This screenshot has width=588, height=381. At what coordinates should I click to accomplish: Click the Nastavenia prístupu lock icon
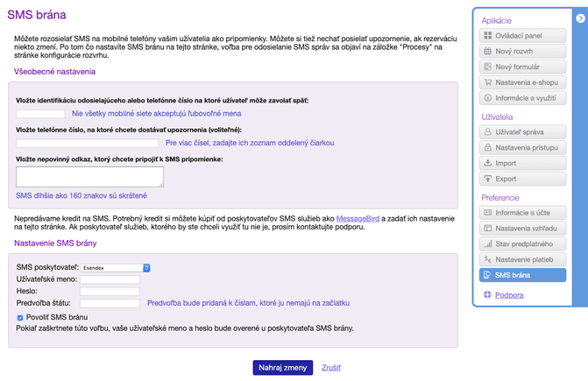tap(487, 148)
